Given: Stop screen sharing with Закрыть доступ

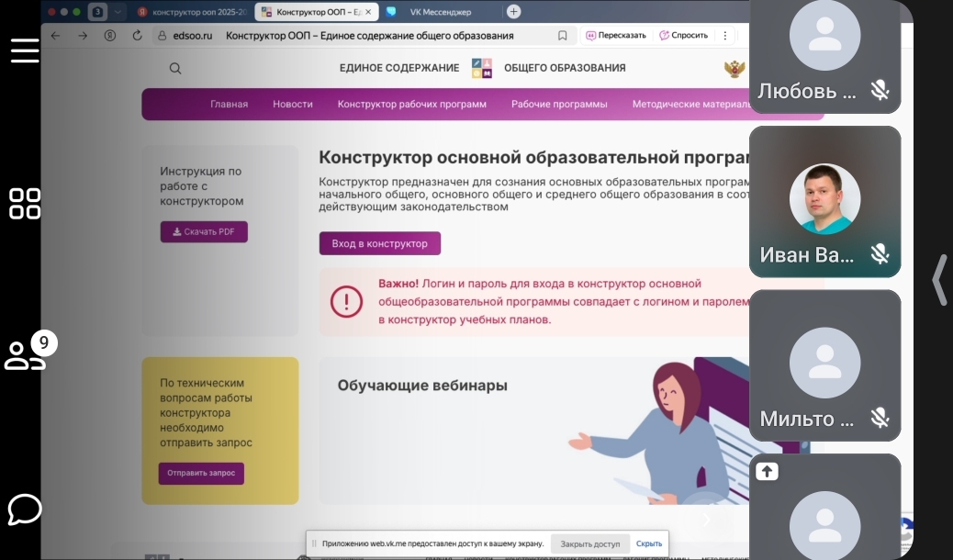Looking at the screenshot, I should point(589,543).
